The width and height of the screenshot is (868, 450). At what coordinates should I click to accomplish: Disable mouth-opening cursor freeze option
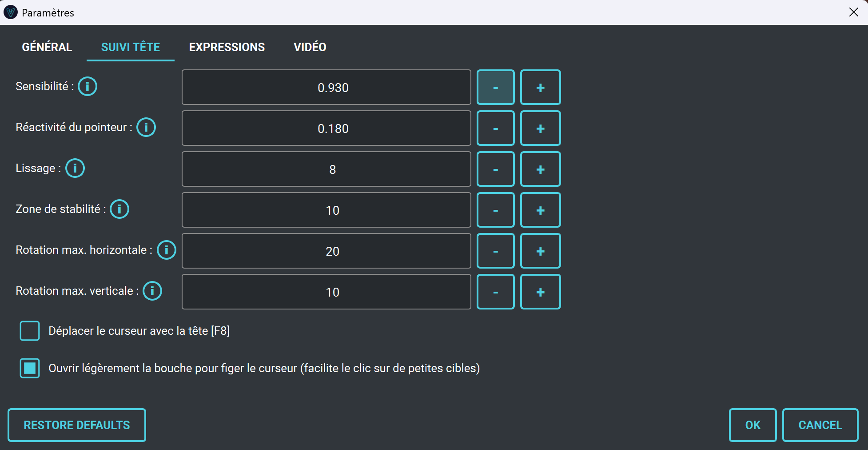coord(29,368)
